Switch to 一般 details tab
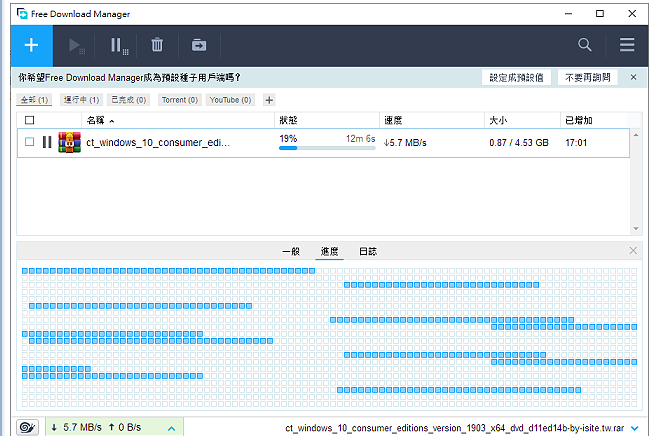Viewport: 654px width, 436px height. click(291, 252)
